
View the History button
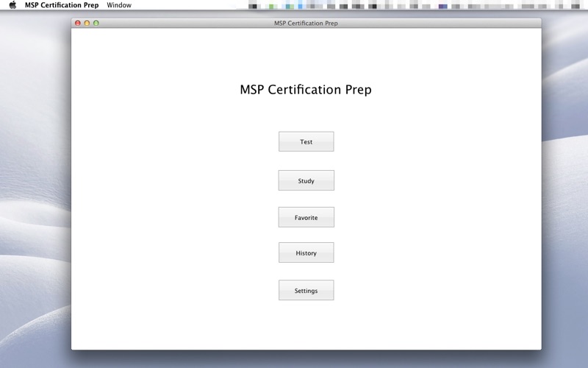[306, 252]
